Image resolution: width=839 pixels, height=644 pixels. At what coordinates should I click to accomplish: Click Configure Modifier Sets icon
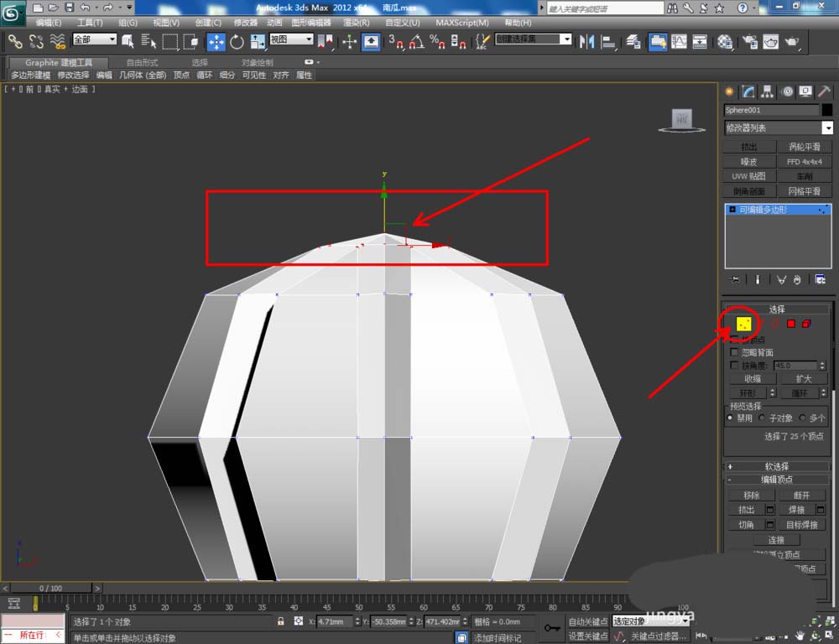[x=820, y=279]
